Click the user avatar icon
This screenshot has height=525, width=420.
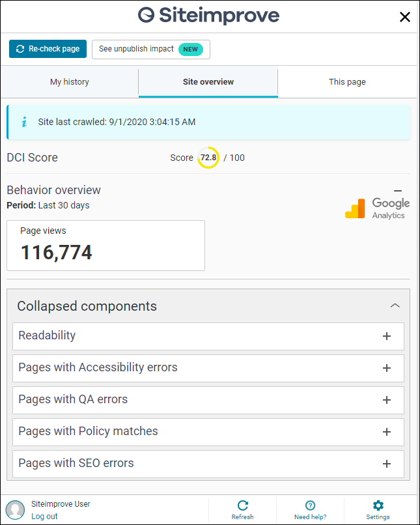[x=15, y=510]
